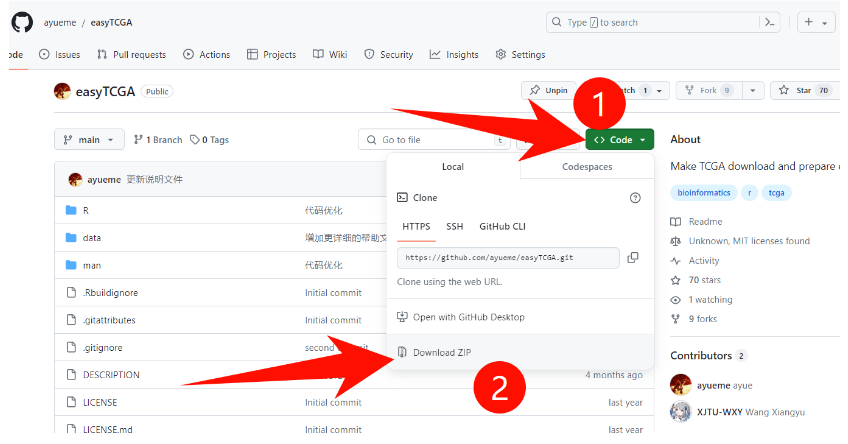View the 1 Branch link
Viewport: 848px width, 444px height.
coord(158,140)
